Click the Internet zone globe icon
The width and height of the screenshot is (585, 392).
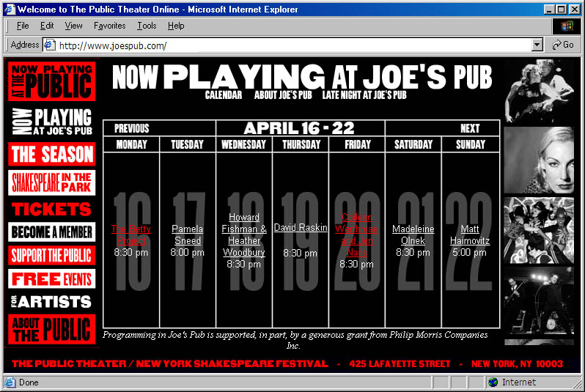[x=493, y=382]
